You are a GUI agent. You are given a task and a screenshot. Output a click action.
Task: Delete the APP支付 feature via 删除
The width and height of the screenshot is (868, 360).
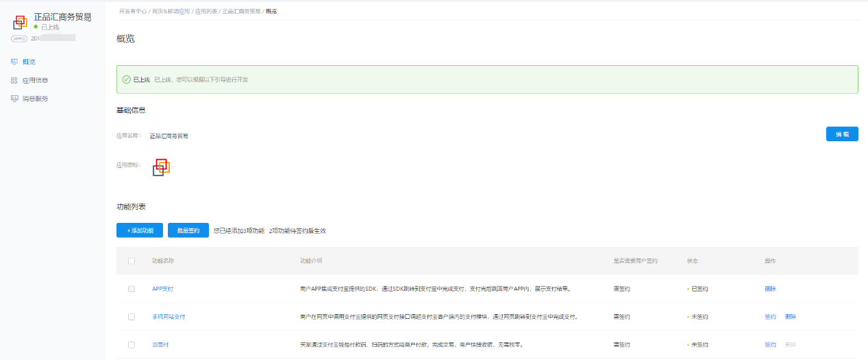(770, 289)
